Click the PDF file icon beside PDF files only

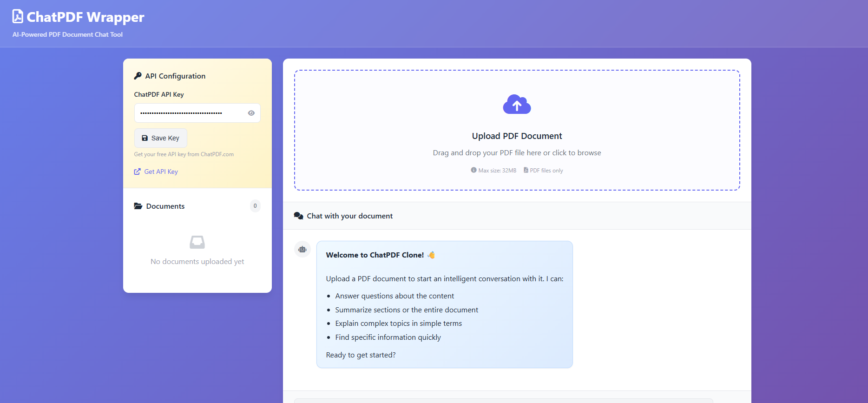(526, 170)
